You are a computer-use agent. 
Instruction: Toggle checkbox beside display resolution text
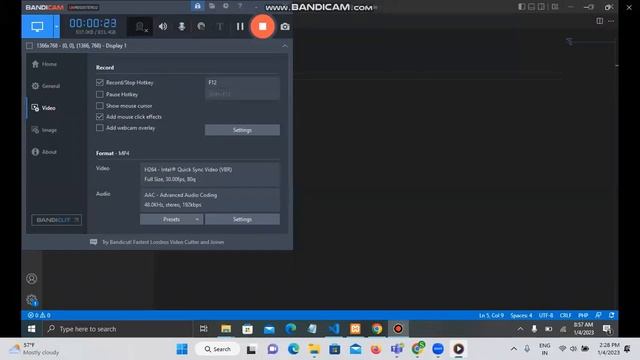pyautogui.click(x=29, y=46)
